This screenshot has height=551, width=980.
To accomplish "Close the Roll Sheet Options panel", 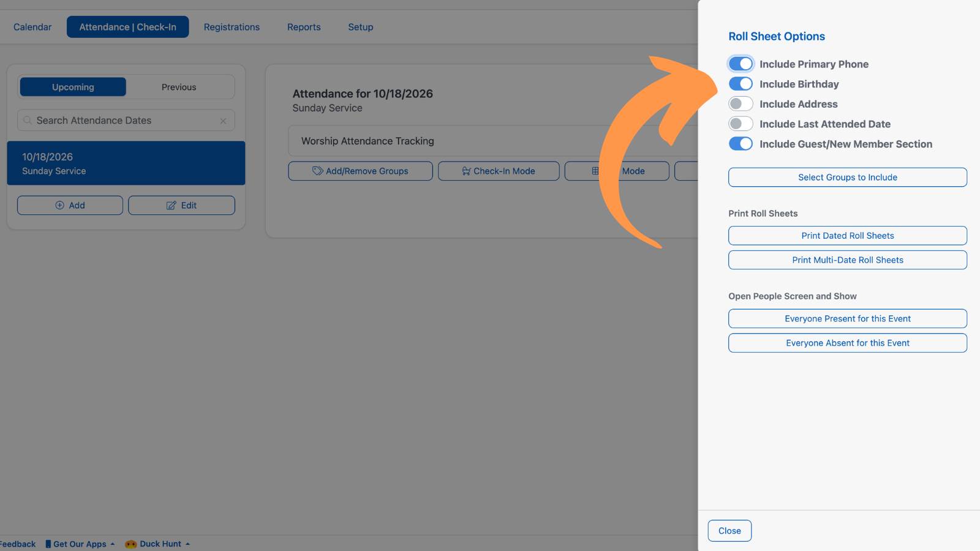I will pyautogui.click(x=729, y=531).
